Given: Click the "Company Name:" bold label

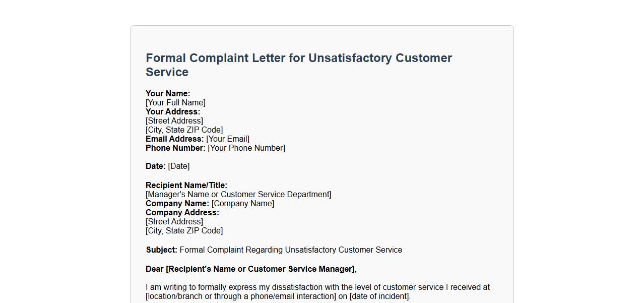Looking at the screenshot, I should tap(177, 204).
